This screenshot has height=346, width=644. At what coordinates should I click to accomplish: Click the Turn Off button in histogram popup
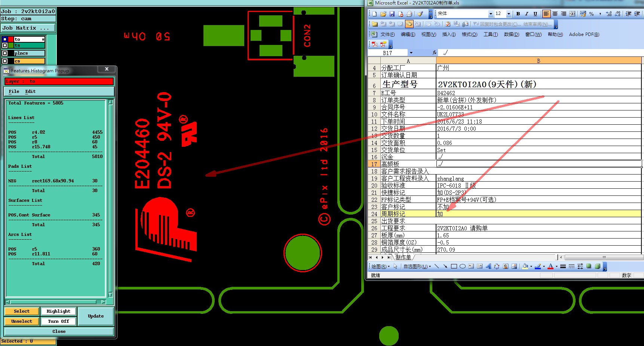pos(58,321)
